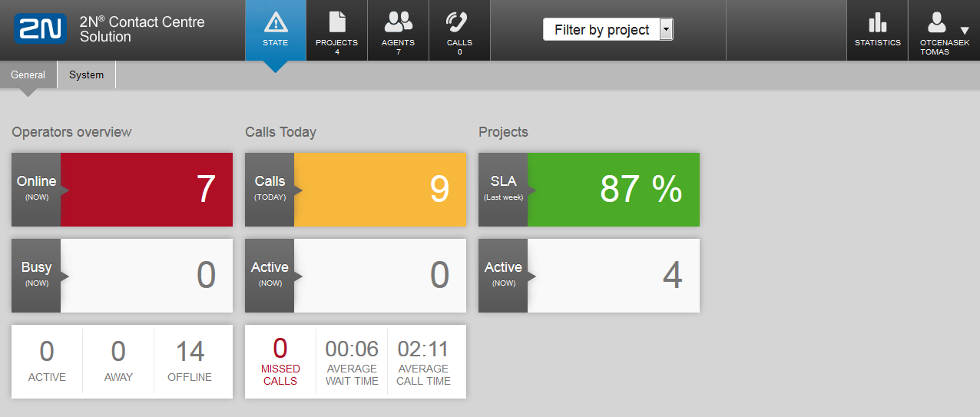Open the Agents people icon
Image resolution: width=980 pixels, height=417 pixels.
pos(398,22)
